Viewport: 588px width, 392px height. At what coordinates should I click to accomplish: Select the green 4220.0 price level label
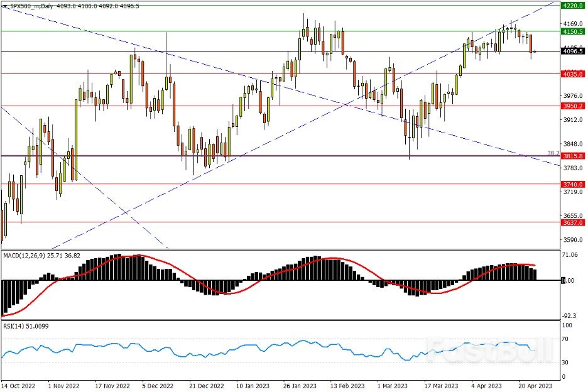coord(572,6)
